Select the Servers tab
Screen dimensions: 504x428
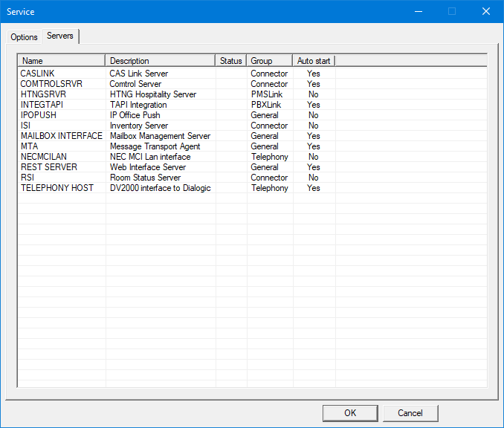(60, 36)
